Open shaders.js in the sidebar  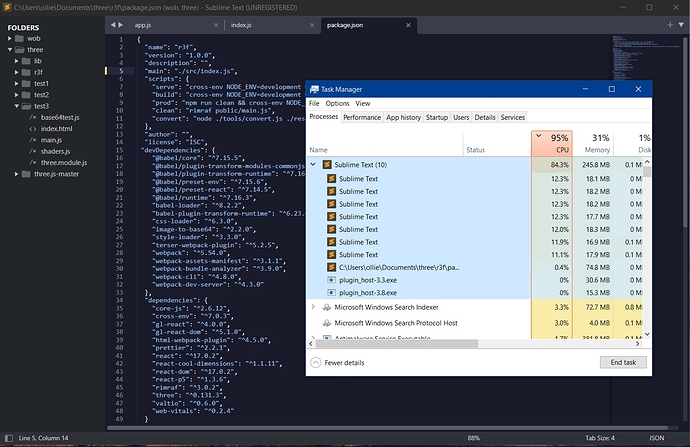55,151
